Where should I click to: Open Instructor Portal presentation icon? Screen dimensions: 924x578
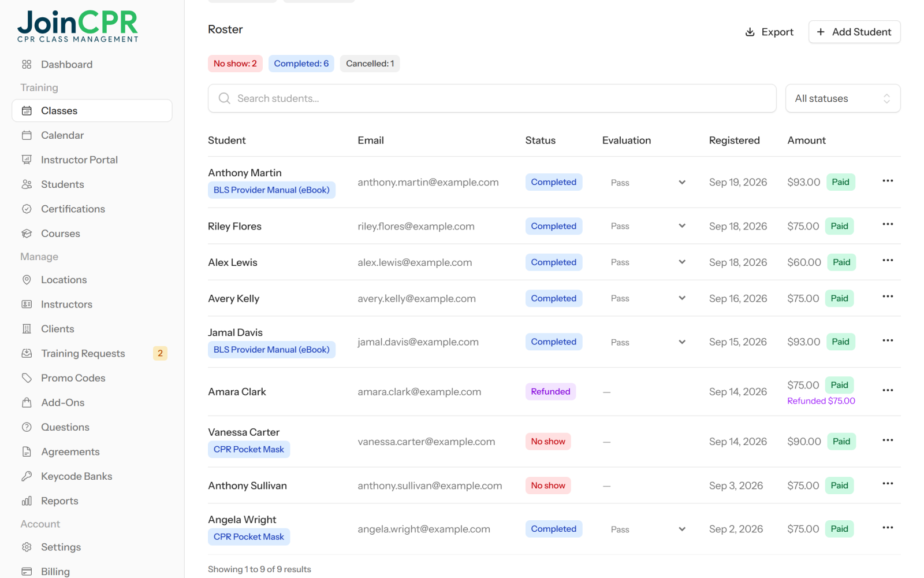tap(27, 160)
